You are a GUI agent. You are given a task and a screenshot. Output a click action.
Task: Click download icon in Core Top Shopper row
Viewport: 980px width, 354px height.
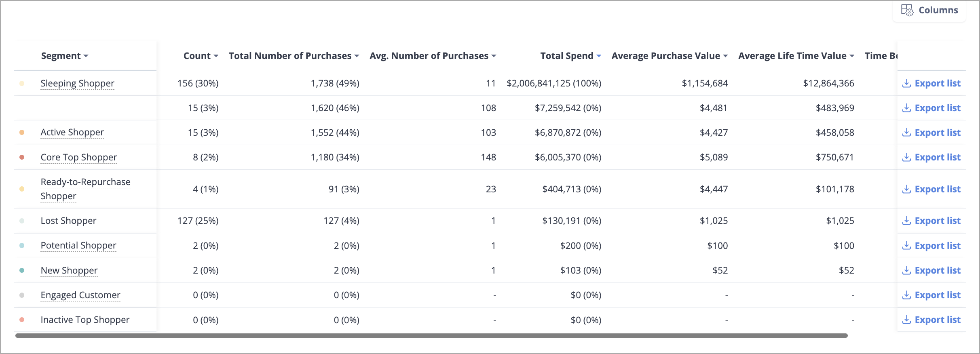[906, 157]
